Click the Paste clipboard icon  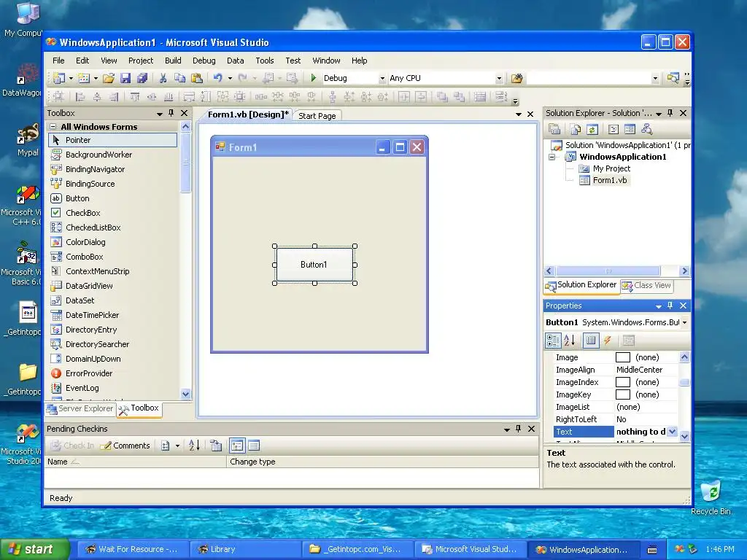tap(197, 78)
